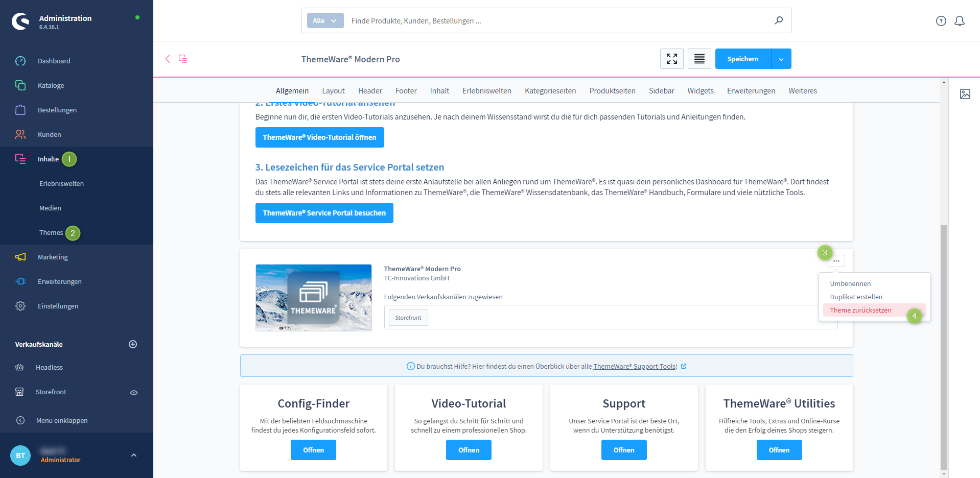The width and height of the screenshot is (980, 478).
Task: Open the media sidebar image icon
Action: pyautogui.click(x=965, y=94)
